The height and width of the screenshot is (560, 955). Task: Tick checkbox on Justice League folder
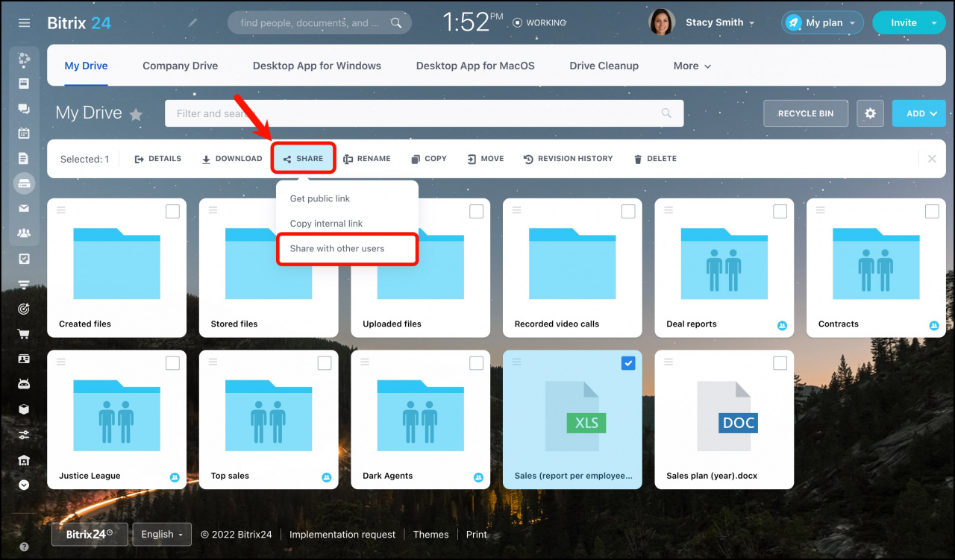(172, 363)
